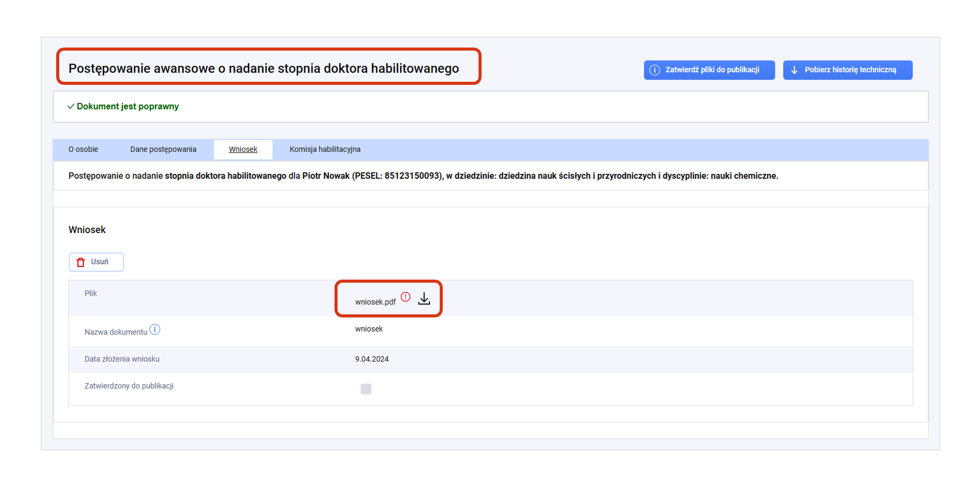Screen dimensions: 980x504
Task: Click the Nazwa dokumentu value wniosek
Action: coord(369,329)
